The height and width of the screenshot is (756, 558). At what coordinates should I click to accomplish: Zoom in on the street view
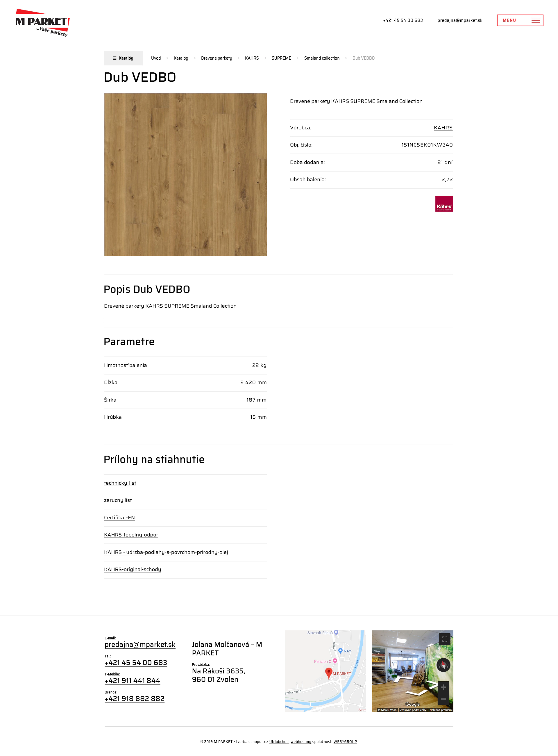tap(443, 687)
